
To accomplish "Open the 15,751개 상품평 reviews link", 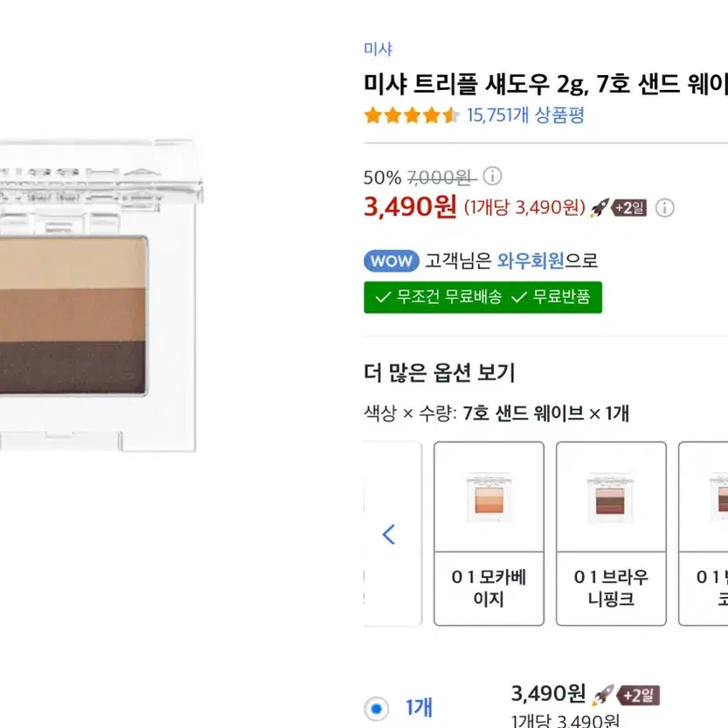I will click(525, 115).
